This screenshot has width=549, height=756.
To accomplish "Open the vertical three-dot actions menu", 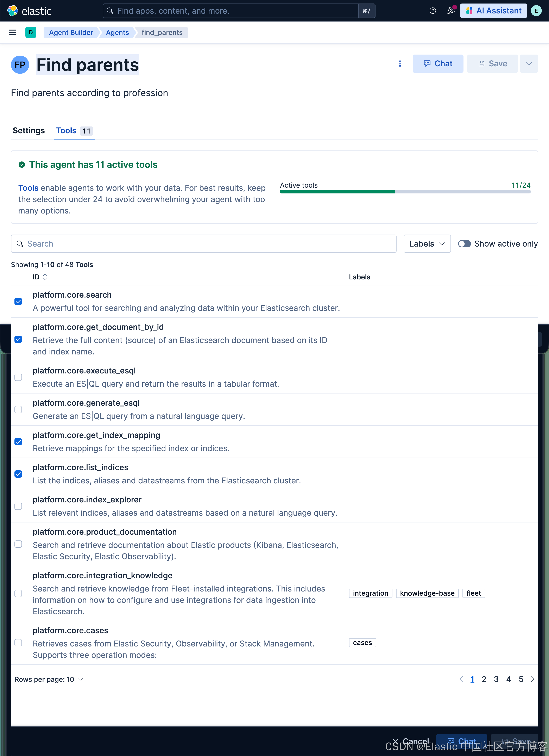I will 400,64.
